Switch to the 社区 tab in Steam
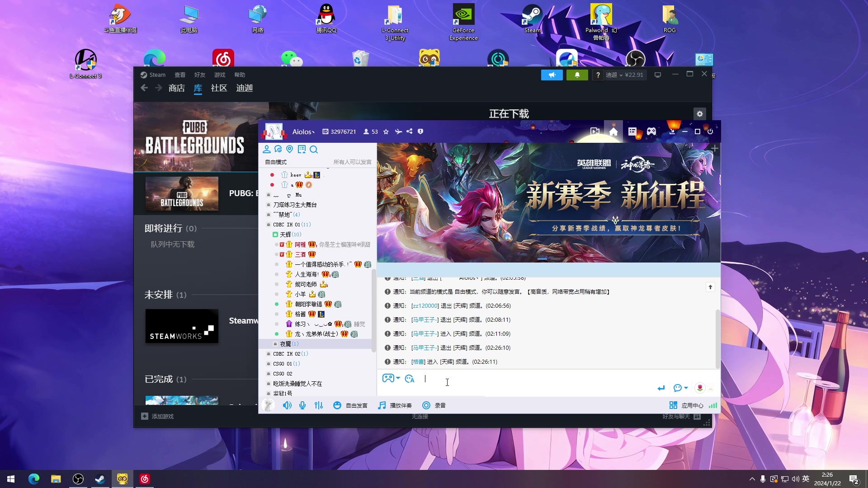The width and height of the screenshot is (868, 488). click(218, 88)
